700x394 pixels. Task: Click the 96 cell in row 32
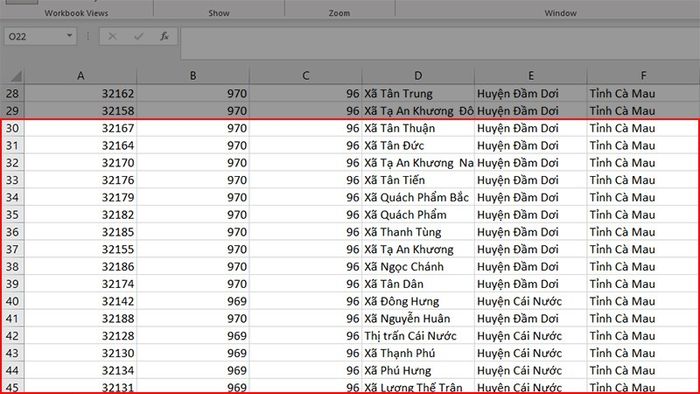305,162
